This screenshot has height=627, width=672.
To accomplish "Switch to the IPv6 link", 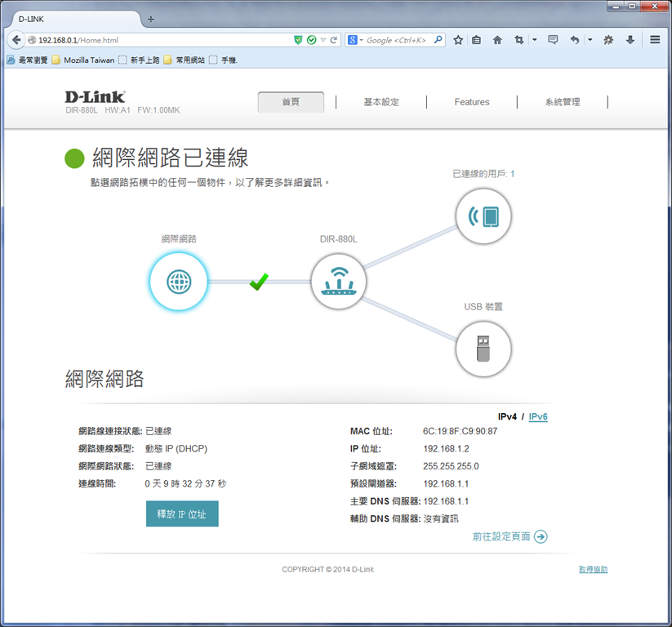I will pos(538,416).
